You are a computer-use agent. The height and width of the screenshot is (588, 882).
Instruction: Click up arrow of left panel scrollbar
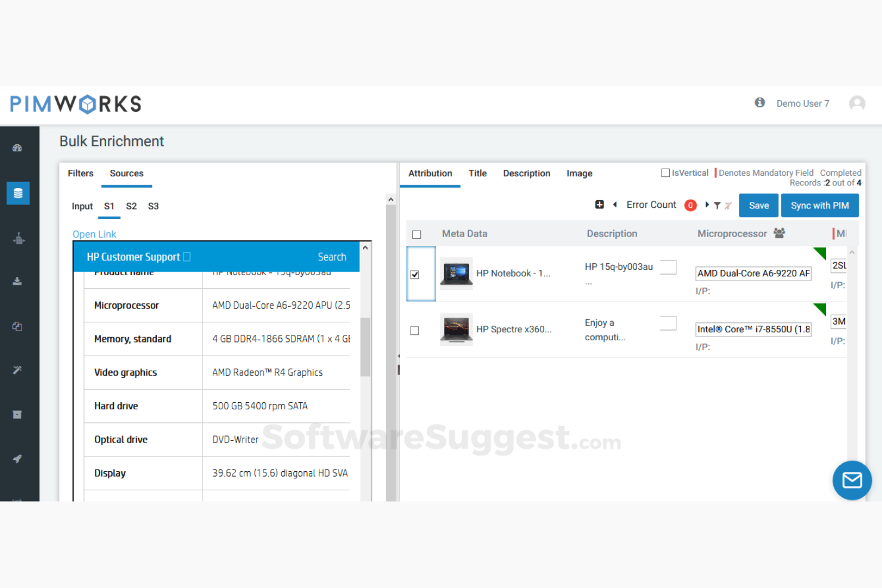point(391,200)
